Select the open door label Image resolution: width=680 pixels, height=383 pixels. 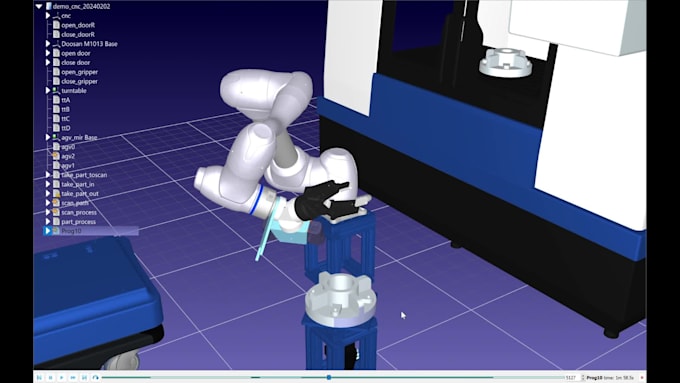coord(76,53)
